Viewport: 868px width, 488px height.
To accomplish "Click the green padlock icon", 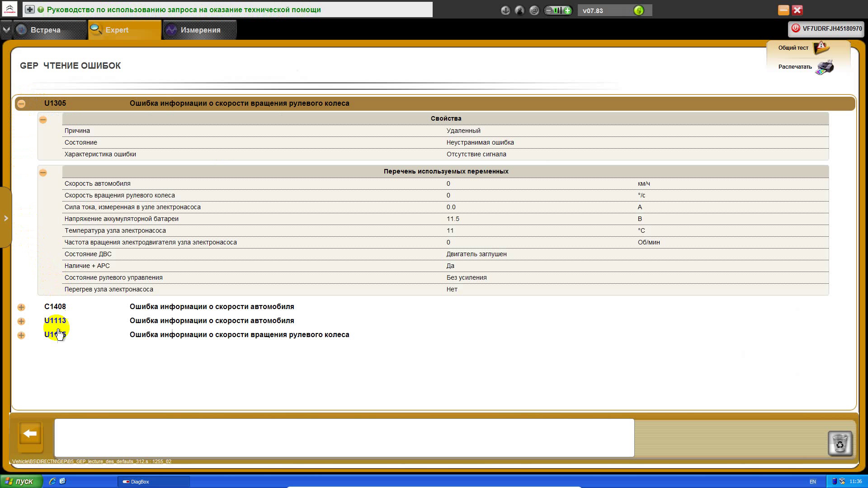I will pos(639,10).
